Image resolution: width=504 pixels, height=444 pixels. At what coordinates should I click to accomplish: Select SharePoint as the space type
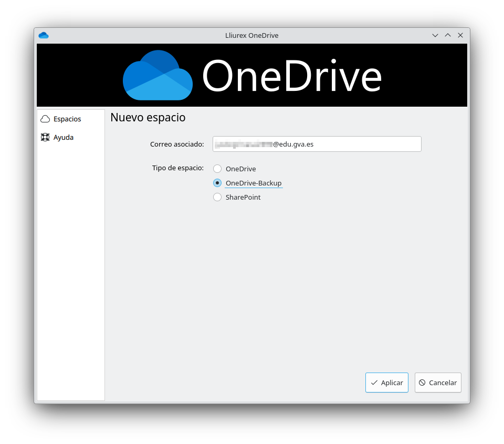pos(217,197)
